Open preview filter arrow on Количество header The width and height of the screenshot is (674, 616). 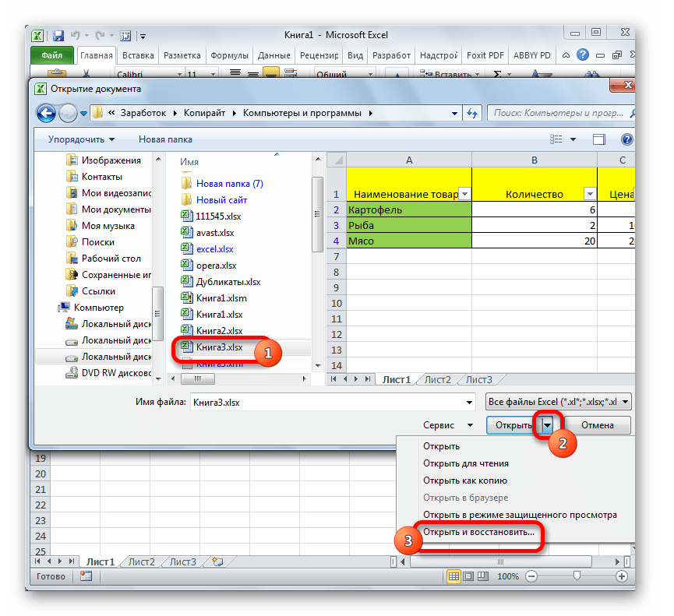[590, 194]
